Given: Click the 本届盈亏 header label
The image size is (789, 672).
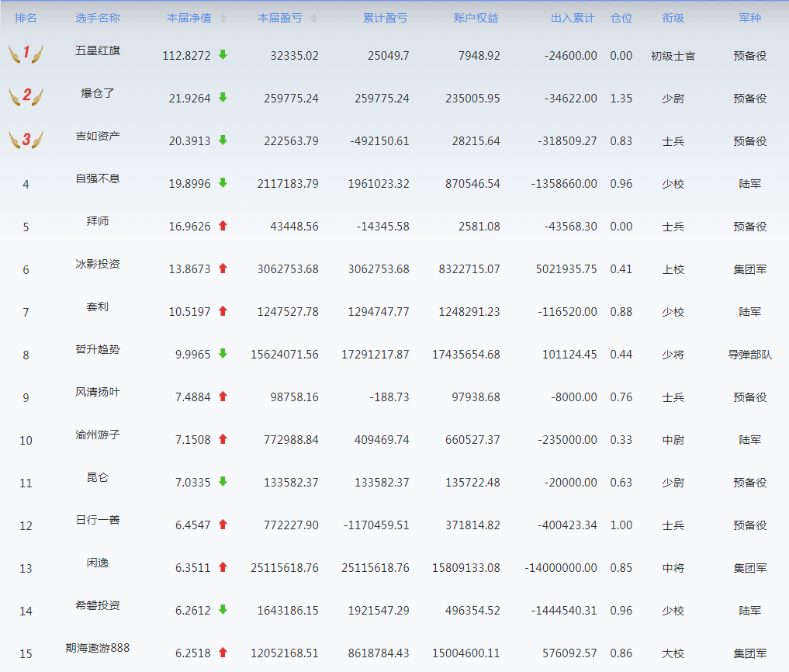Looking at the screenshot, I should pos(280,18).
